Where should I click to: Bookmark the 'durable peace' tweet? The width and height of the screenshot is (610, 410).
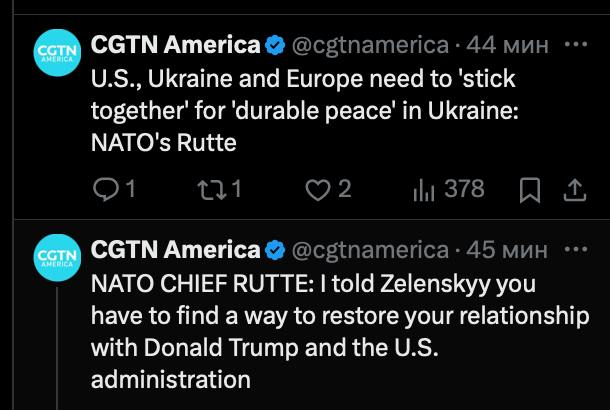(x=533, y=188)
